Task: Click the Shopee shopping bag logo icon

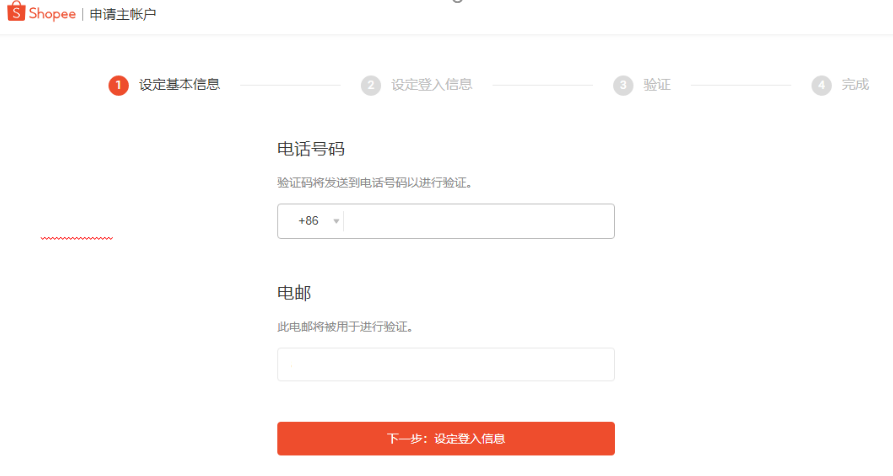Action: pos(16,11)
